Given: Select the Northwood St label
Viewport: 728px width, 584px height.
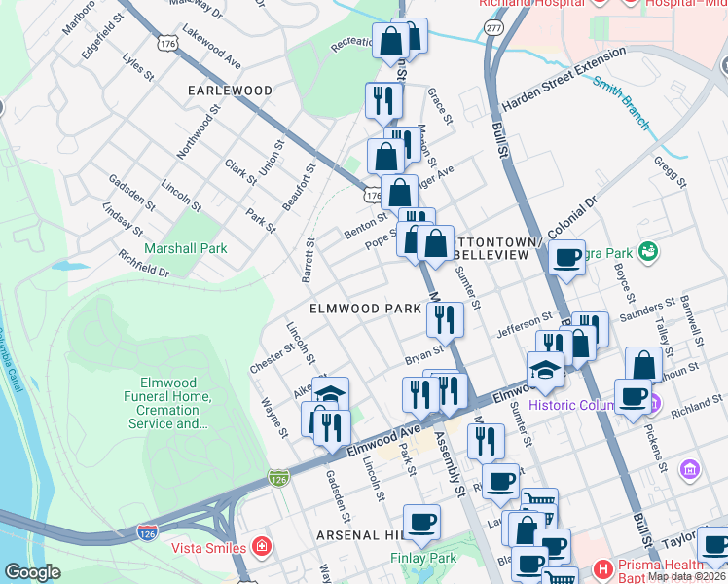Looking at the screenshot, I should point(199,131).
